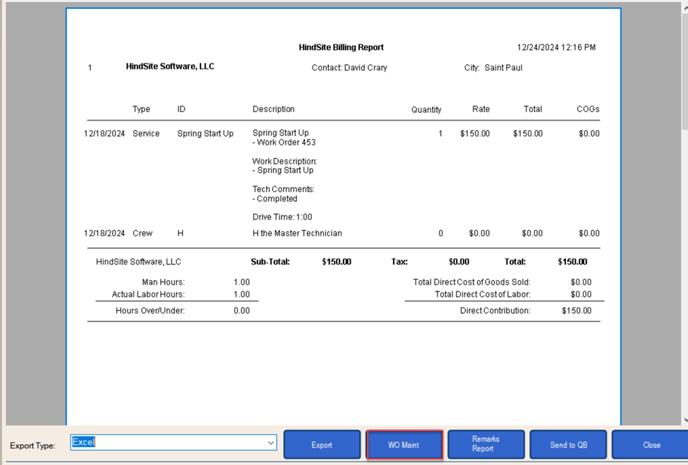The image size is (688, 465).
Task: Click 'Drive Time: 1:00' text
Action: 282,217
